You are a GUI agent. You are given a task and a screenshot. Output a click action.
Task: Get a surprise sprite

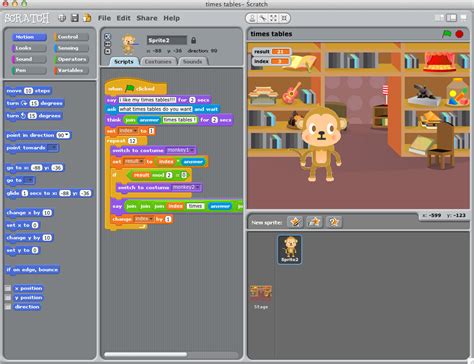334,222
